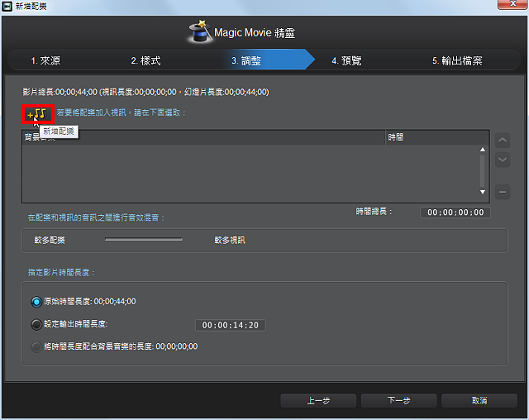The height and width of the screenshot is (420, 529).
Task: Close the 新增配樂 window
Action: tap(512, 3)
